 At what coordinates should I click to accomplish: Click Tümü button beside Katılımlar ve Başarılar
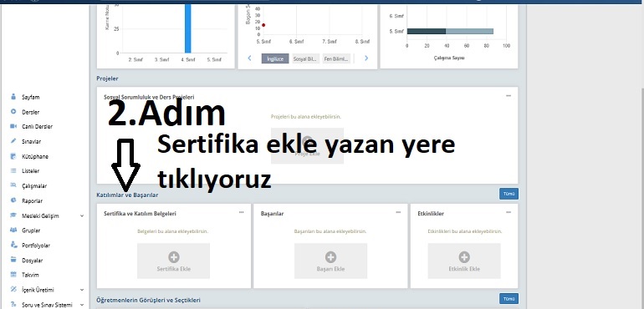pyautogui.click(x=509, y=194)
